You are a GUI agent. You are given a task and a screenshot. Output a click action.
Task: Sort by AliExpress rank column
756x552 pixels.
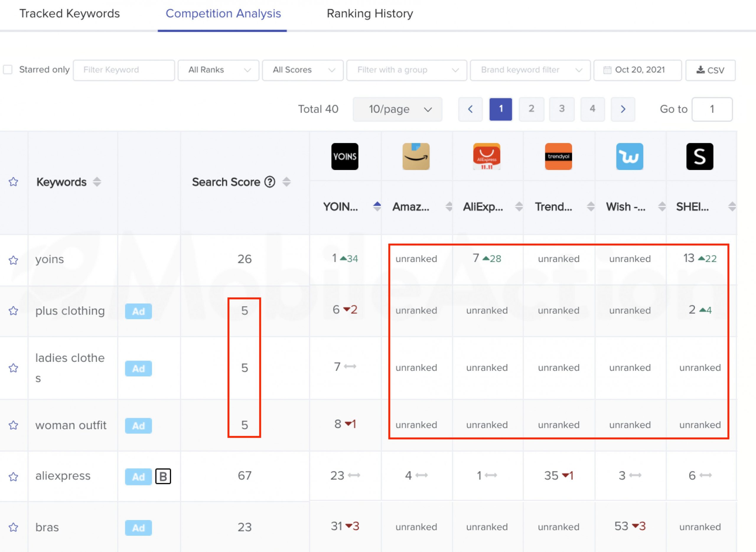pos(519,207)
